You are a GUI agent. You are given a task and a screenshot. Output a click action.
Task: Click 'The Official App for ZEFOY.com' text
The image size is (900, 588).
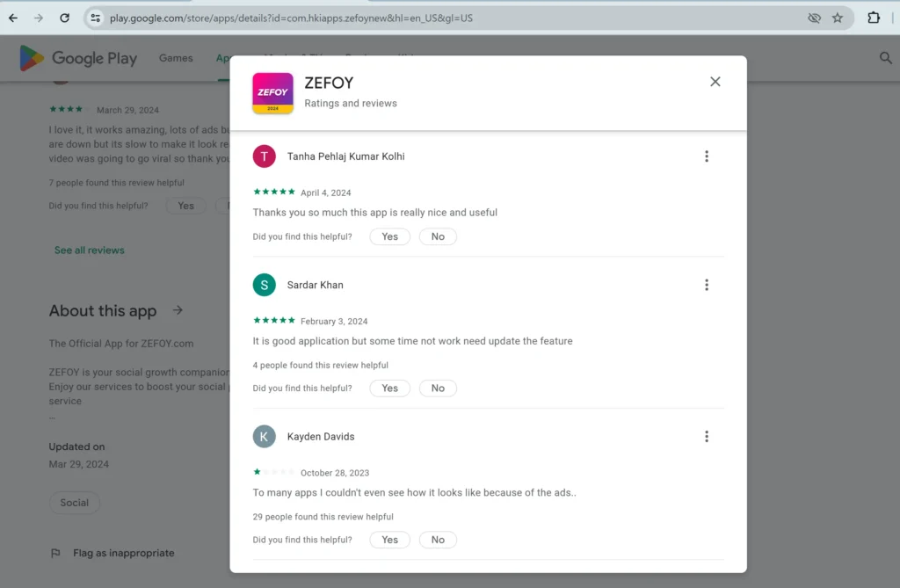pos(121,344)
